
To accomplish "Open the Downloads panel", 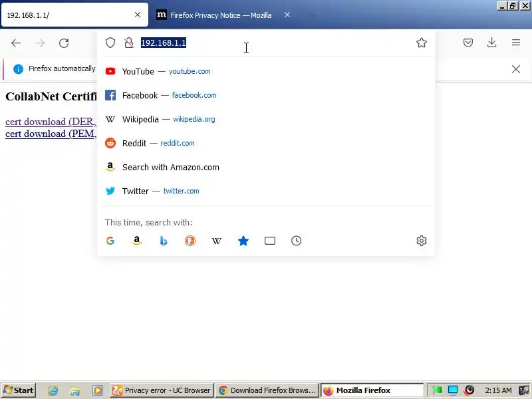I will pos(492,43).
